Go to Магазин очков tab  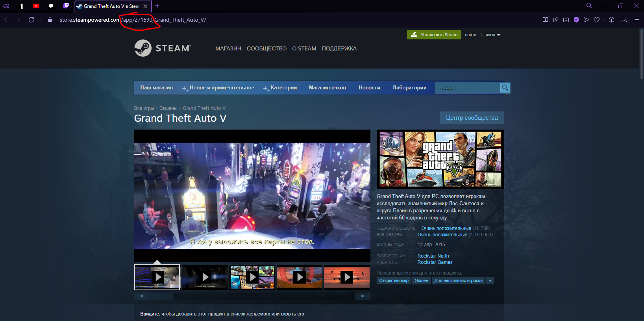coord(328,88)
